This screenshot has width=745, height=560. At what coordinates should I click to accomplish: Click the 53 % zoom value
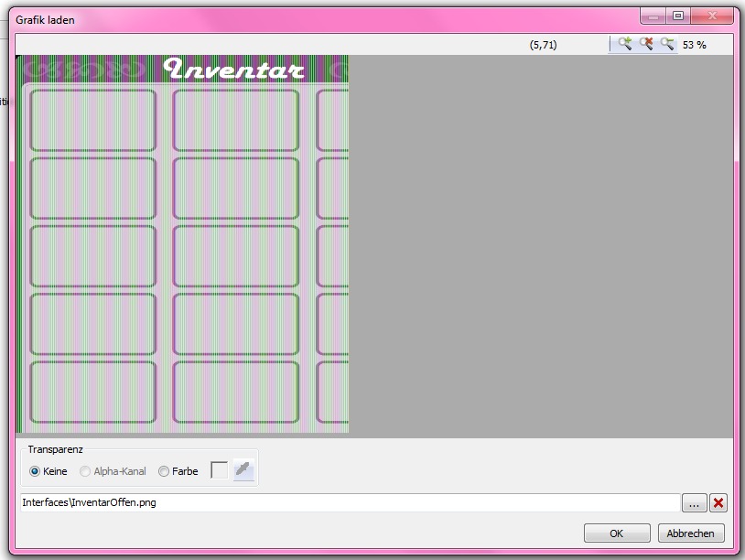[694, 45]
